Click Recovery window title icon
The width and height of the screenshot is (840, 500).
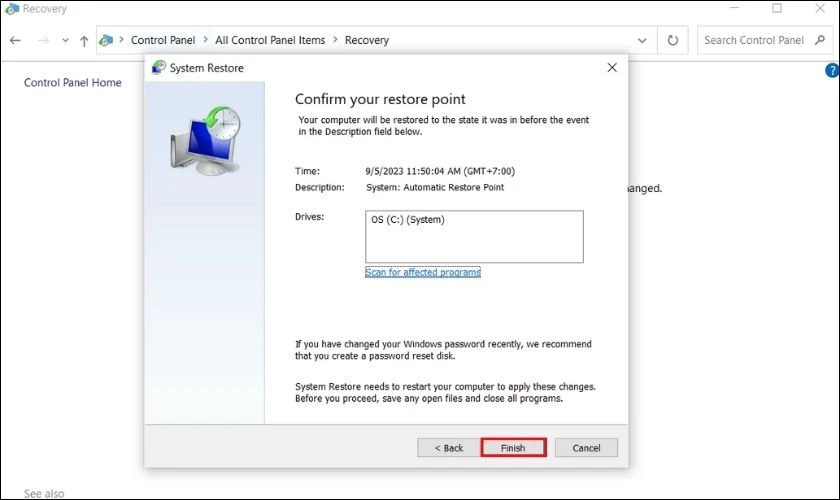point(11,9)
